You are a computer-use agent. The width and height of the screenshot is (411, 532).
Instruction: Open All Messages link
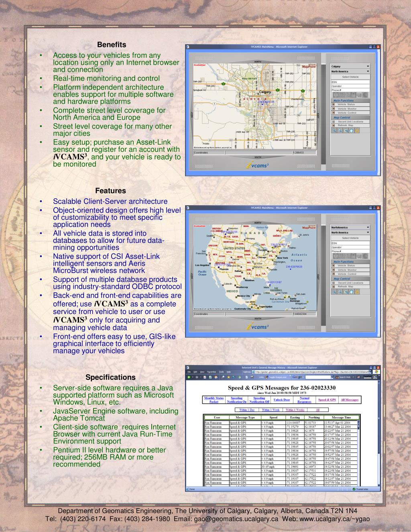pos(350,400)
